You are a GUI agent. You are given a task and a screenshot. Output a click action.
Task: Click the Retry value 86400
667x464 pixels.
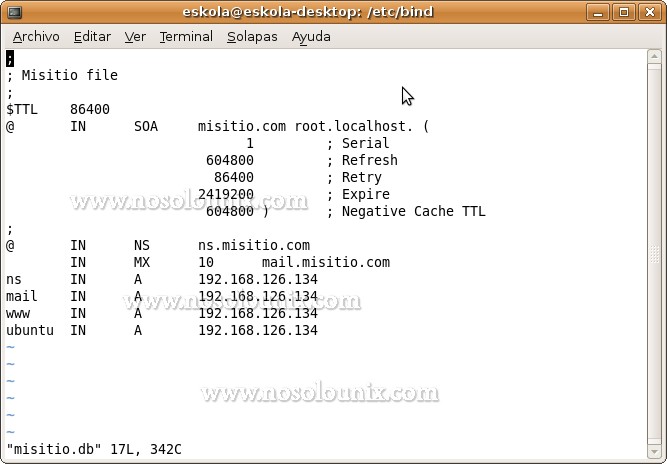[234, 177]
